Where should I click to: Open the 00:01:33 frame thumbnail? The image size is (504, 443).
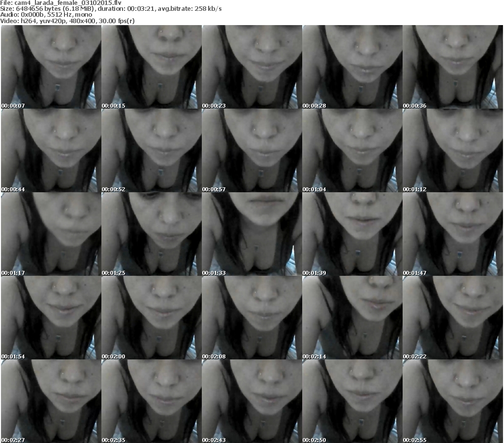click(x=252, y=234)
